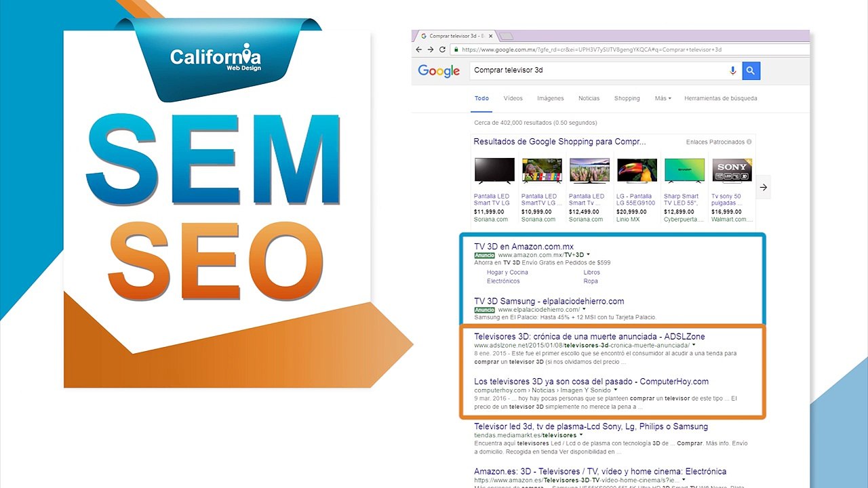The height and width of the screenshot is (488, 868).
Task: Select the Todo results tab
Action: click(481, 98)
